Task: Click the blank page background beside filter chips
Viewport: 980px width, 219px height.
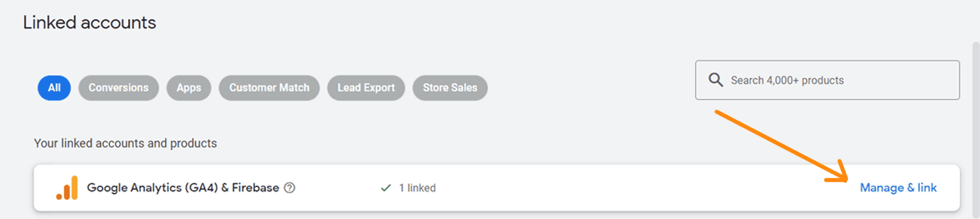Action: point(590,88)
